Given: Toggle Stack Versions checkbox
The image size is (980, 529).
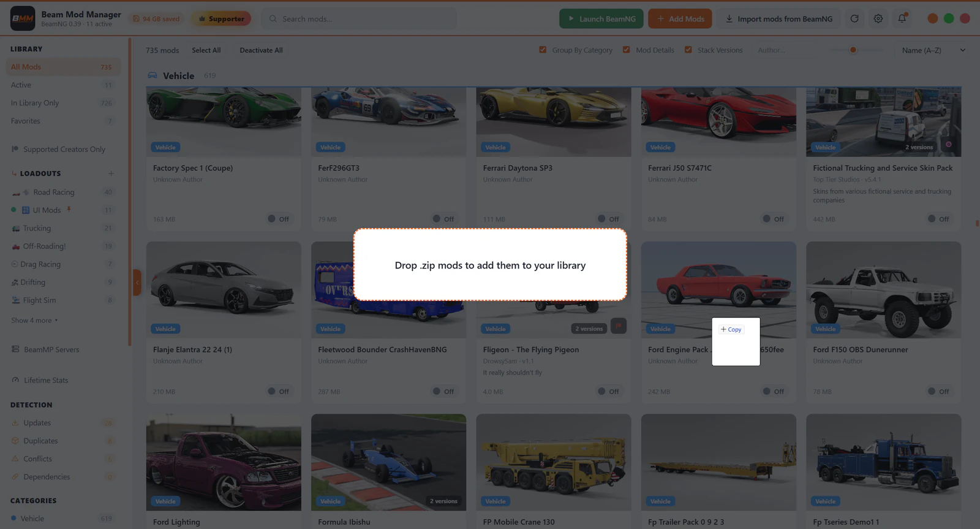Looking at the screenshot, I should 688,50.
